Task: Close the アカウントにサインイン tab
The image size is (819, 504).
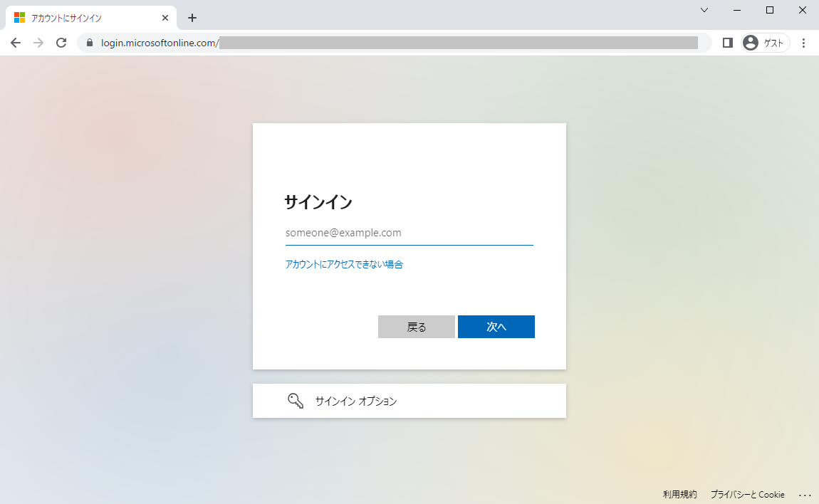Action: pos(165,18)
